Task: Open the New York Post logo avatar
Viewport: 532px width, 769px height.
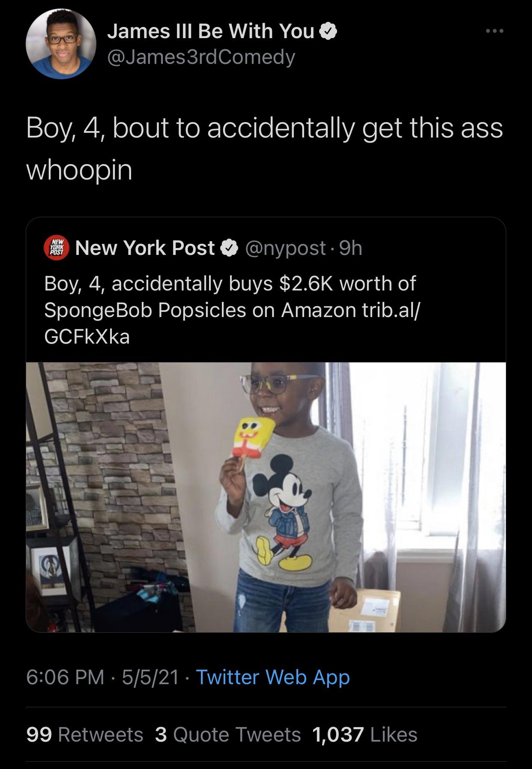Action: pos(57,248)
